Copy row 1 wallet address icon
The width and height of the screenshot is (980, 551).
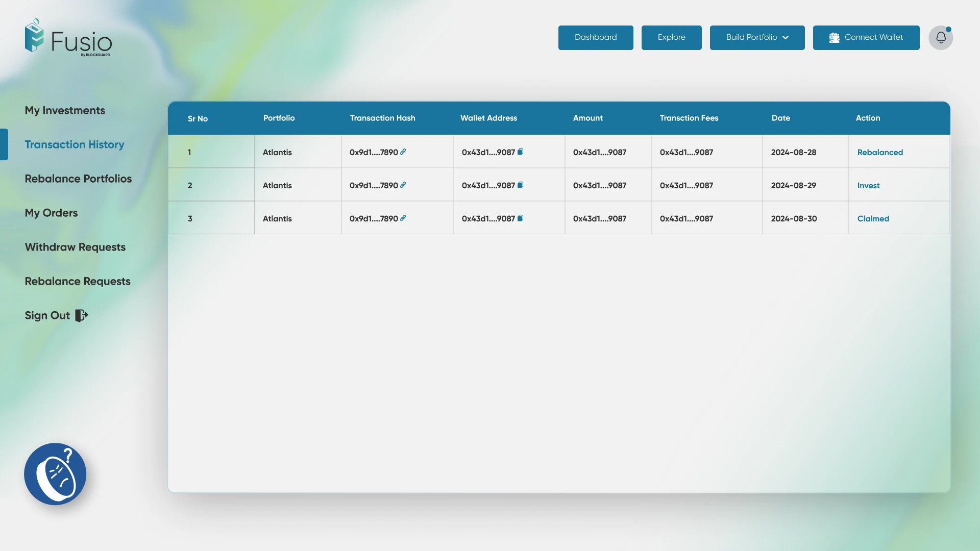point(521,152)
